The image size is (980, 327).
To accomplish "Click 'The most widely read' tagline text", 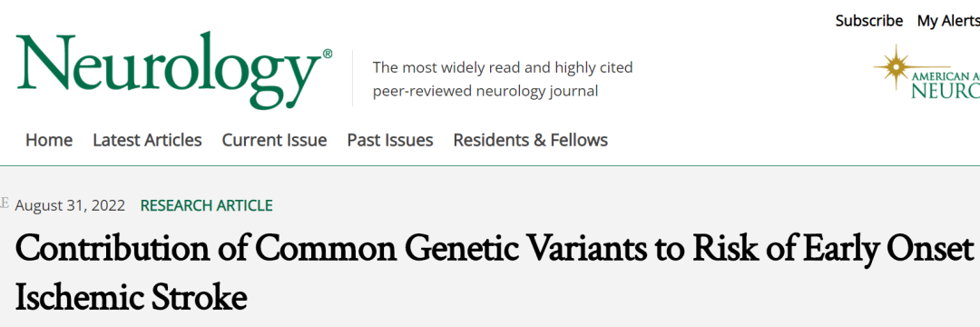I will click(x=503, y=67).
